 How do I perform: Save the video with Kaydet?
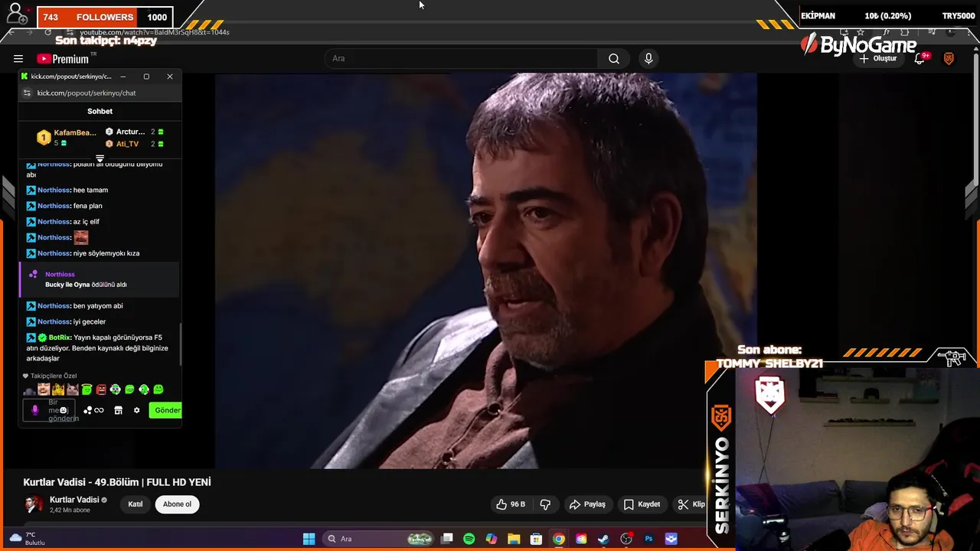(642, 504)
